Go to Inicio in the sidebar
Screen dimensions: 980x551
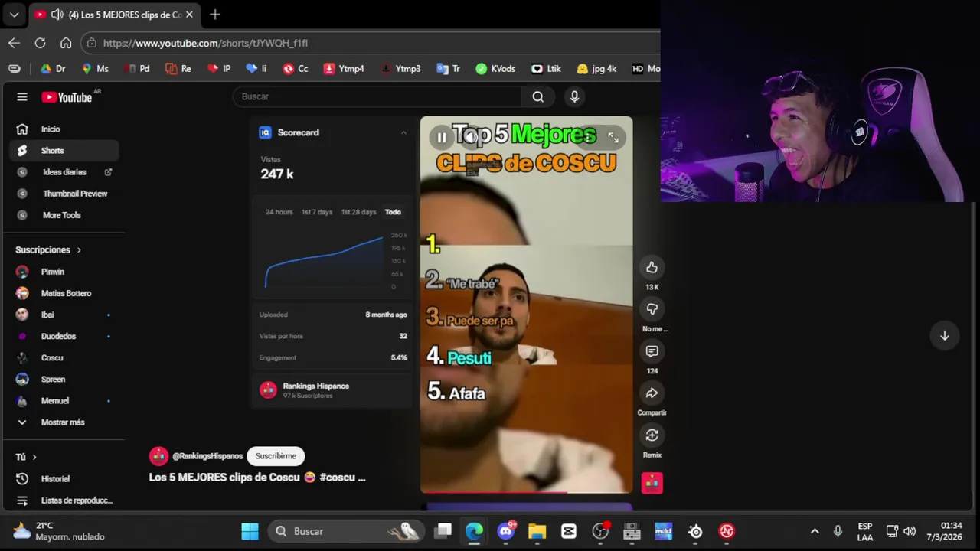pos(64,129)
